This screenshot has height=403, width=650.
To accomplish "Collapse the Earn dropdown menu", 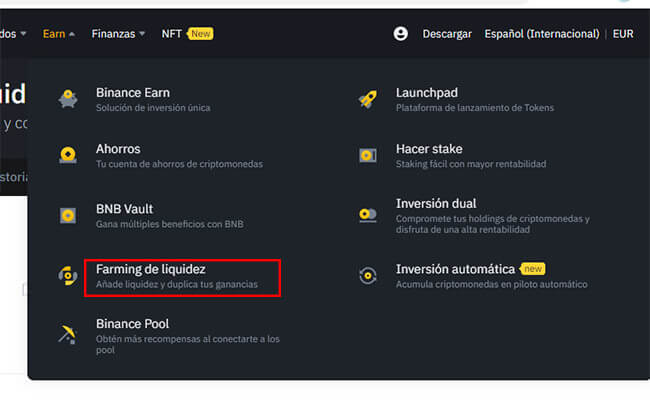I will click(58, 34).
